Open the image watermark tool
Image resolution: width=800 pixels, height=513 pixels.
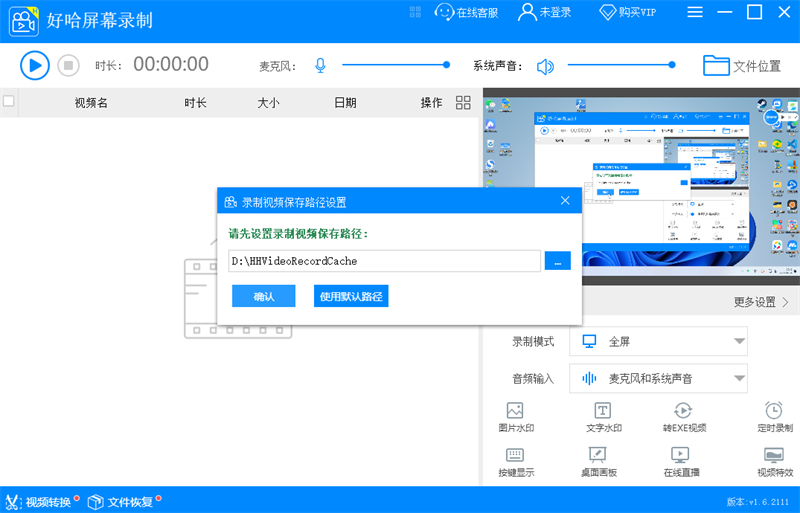point(516,417)
